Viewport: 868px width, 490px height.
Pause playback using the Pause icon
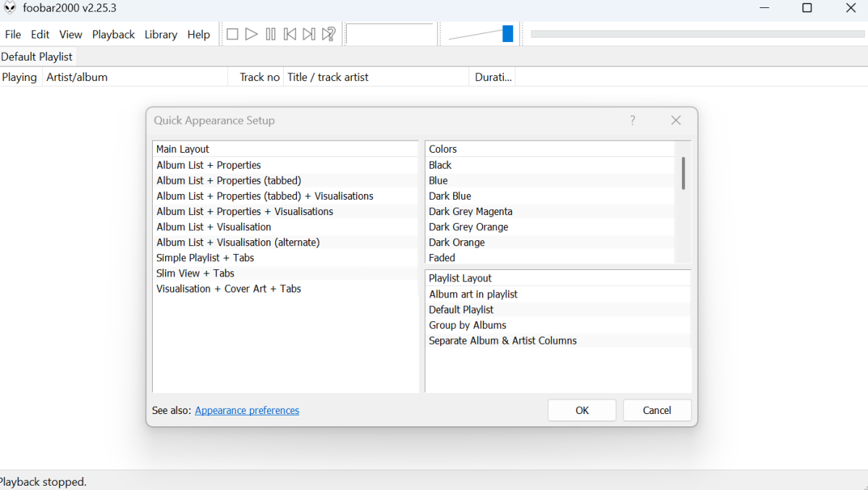pyautogui.click(x=269, y=33)
